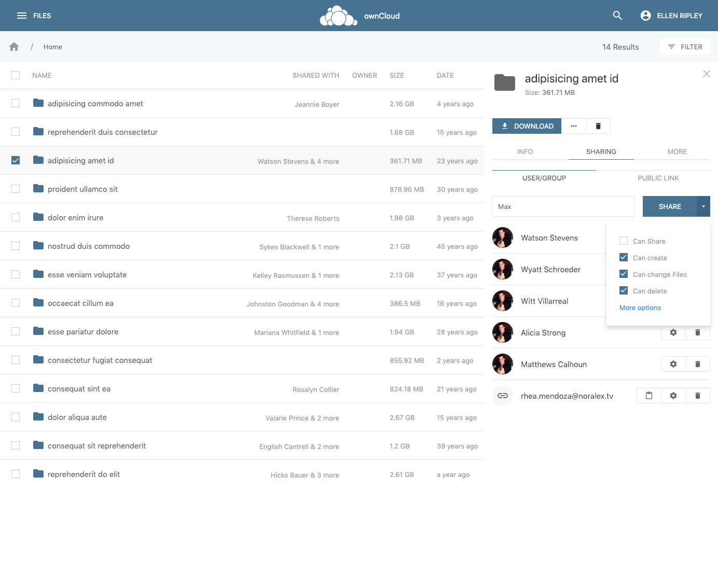Switch to the INFO tab
The image size is (718, 588).
(x=525, y=152)
